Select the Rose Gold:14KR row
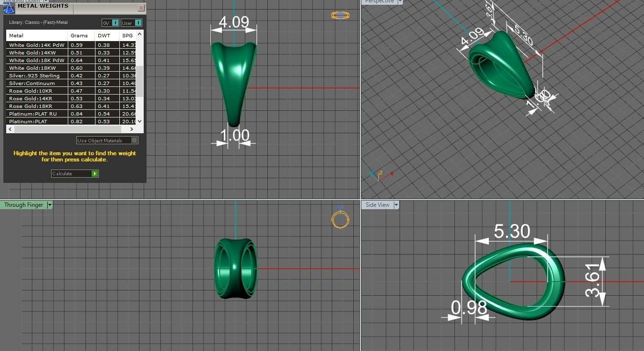This screenshot has height=351, width=644. (x=72, y=98)
